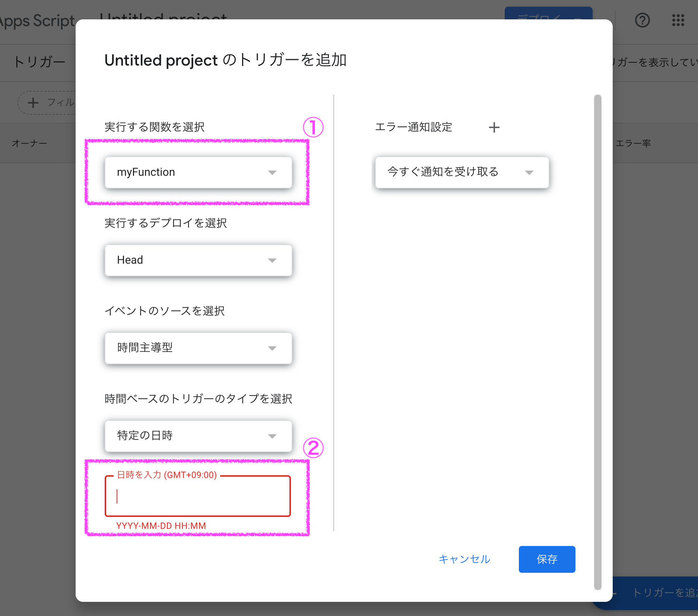Click the トリガーを追加 button in background
Viewport: 698px width, 616px height.
656,593
